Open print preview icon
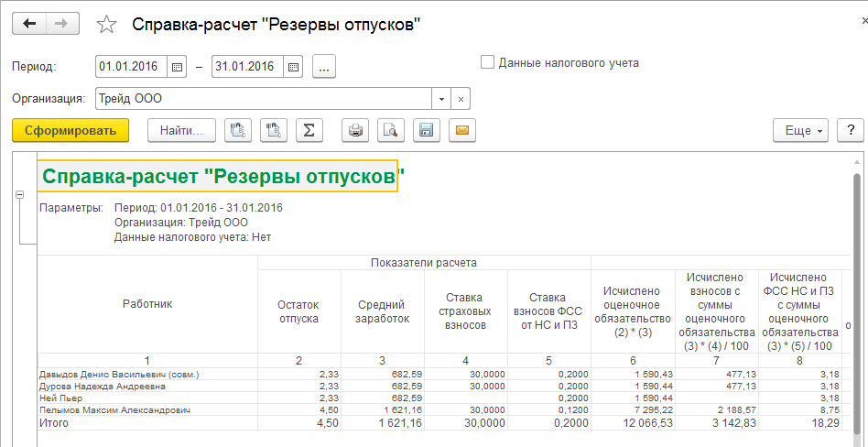Image resolution: width=868 pixels, height=447 pixels. (391, 131)
